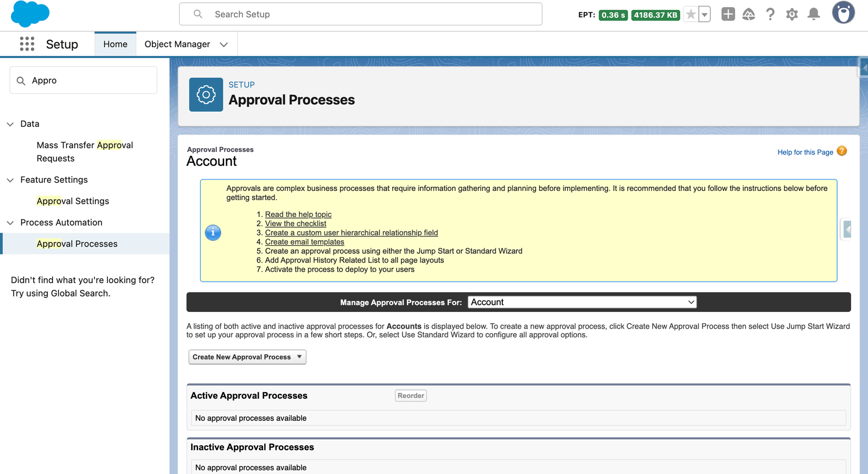This screenshot has height=474, width=868.
Task: Open the Create New Approval Process menu button
Action: (247, 357)
